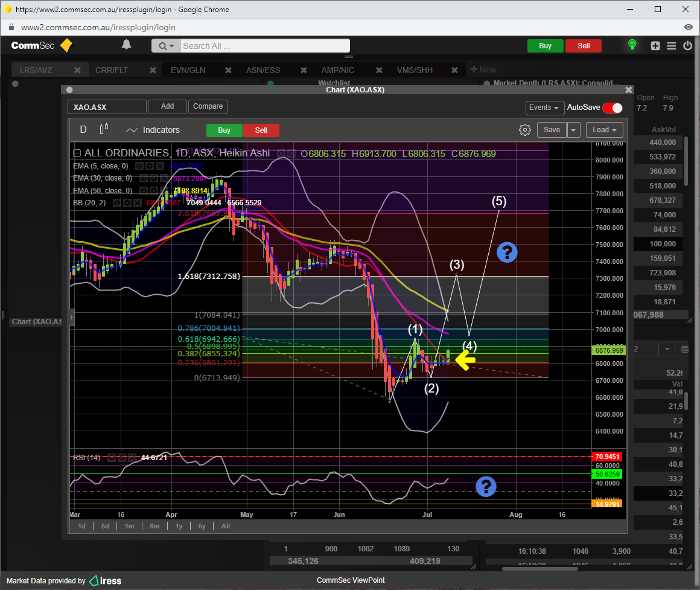This screenshot has width=700, height=590.
Task: Toggle the AutoSave switch off
Action: [x=612, y=107]
